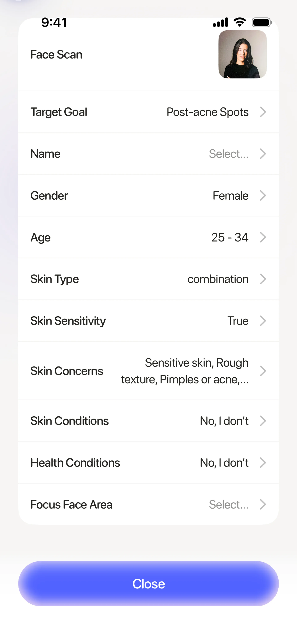
Task: Open the face scan photo thumbnail
Action: coord(242,54)
